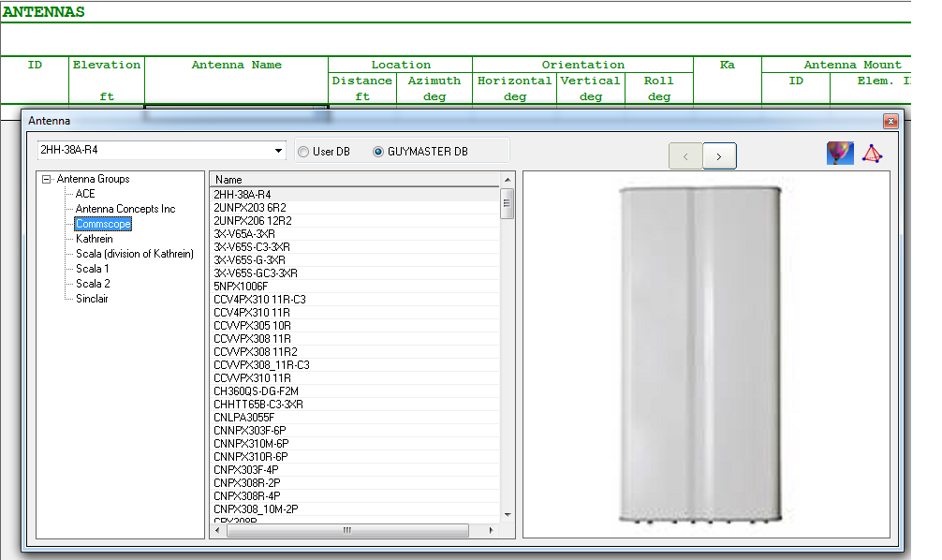942x560 pixels.
Task: Select 2UNPX206 12R2 in the list
Action: pyautogui.click(x=355, y=220)
